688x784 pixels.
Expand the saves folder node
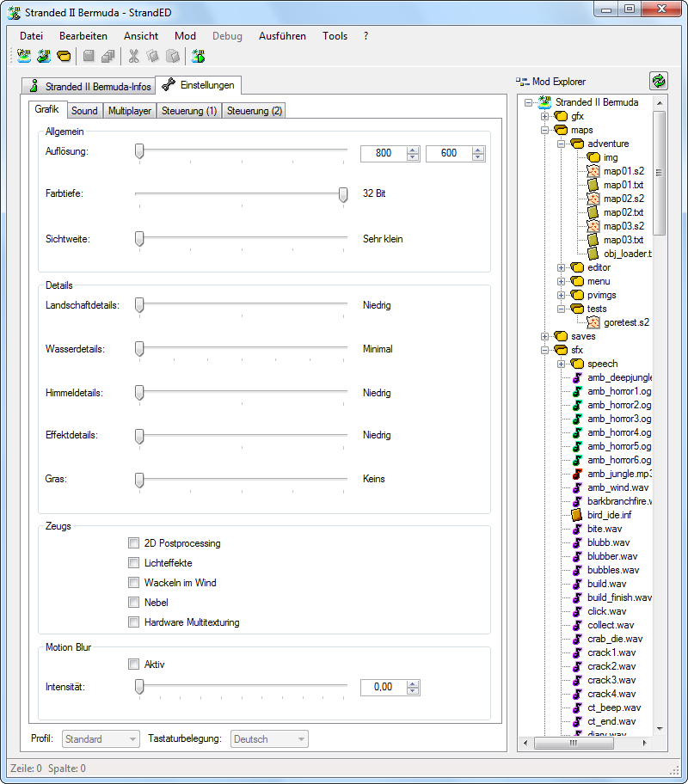coord(544,336)
